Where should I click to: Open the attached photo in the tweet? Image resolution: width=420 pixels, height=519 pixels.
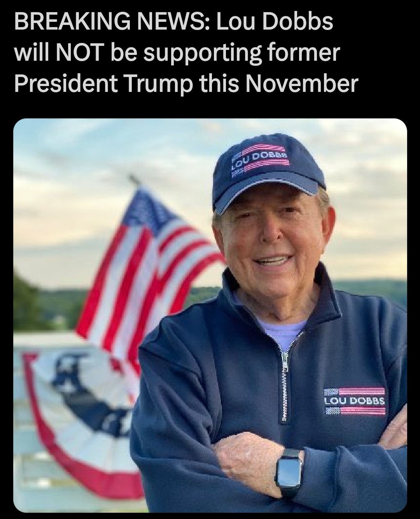click(210, 315)
